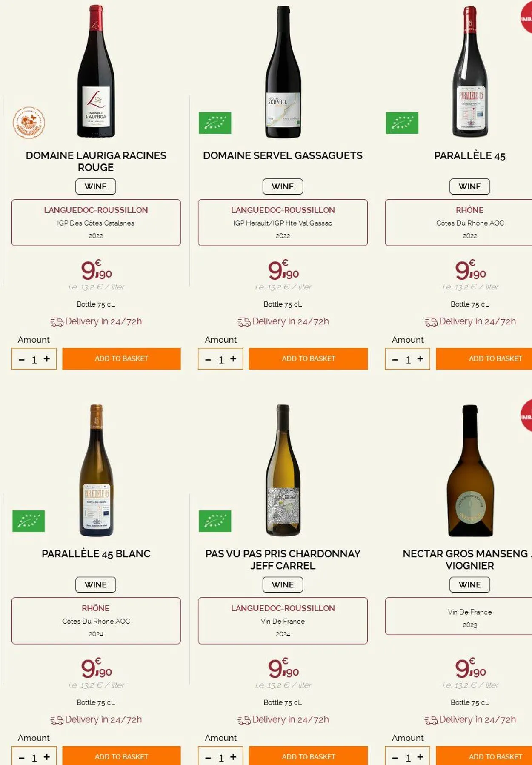Add Domaine Lauriga Racines Rouge to basket

click(121, 358)
